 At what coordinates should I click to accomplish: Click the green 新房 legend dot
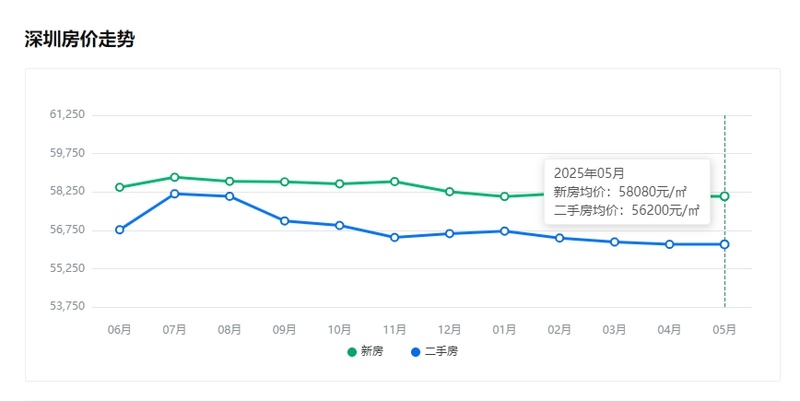click(x=352, y=351)
